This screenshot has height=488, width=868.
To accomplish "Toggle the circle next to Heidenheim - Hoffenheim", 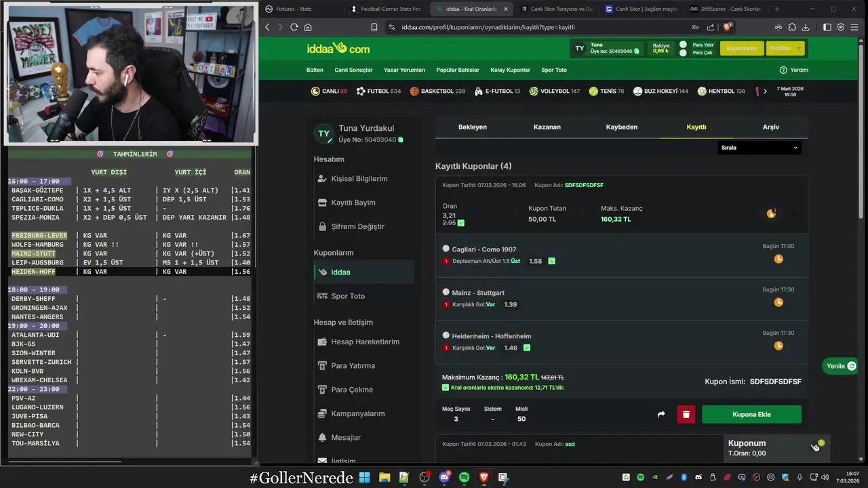I will [446, 335].
